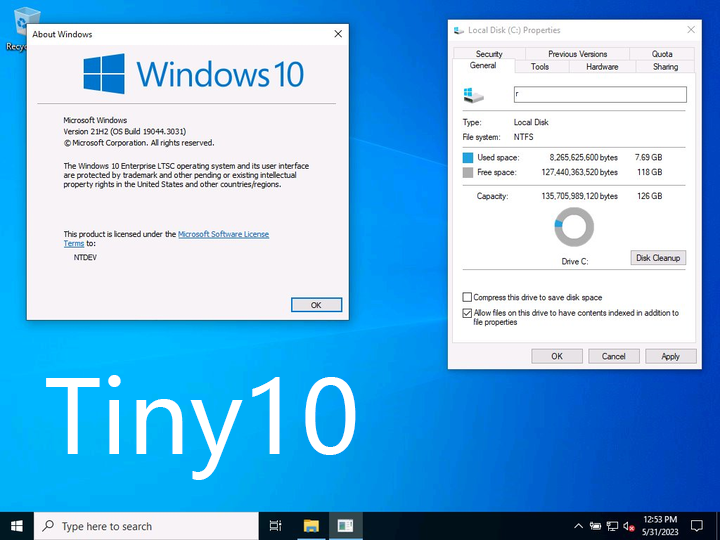Click the blue Used space color square
Image resolution: width=720 pixels, height=540 pixels.
click(x=467, y=158)
